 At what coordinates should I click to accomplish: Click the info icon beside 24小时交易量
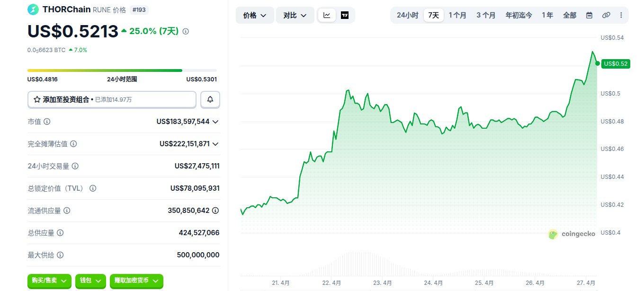tap(75, 166)
